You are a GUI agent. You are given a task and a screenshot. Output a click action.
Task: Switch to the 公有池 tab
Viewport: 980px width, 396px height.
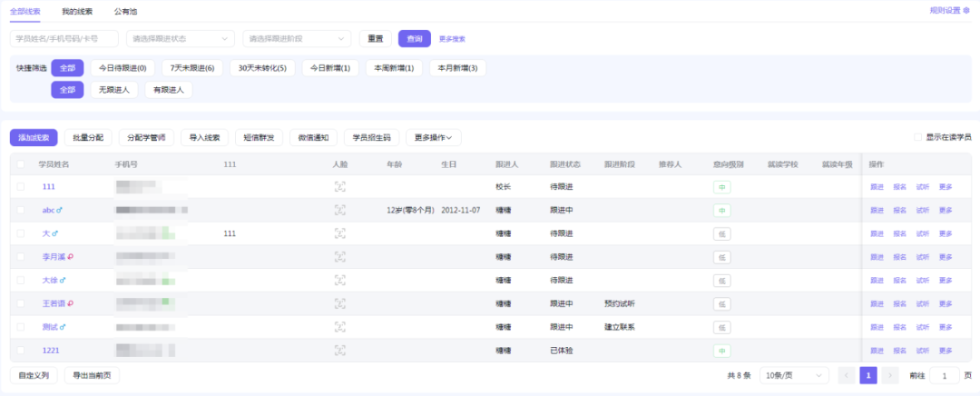(127, 11)
